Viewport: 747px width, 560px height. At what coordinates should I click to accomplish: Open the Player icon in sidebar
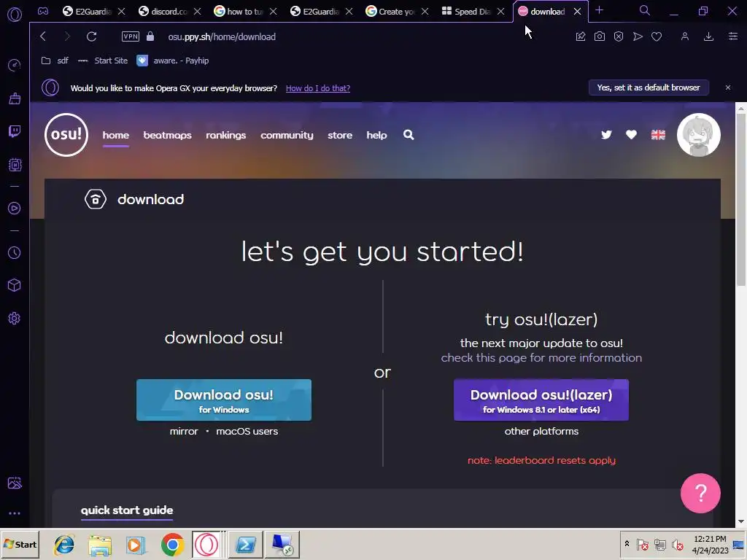tap(15, 208)
